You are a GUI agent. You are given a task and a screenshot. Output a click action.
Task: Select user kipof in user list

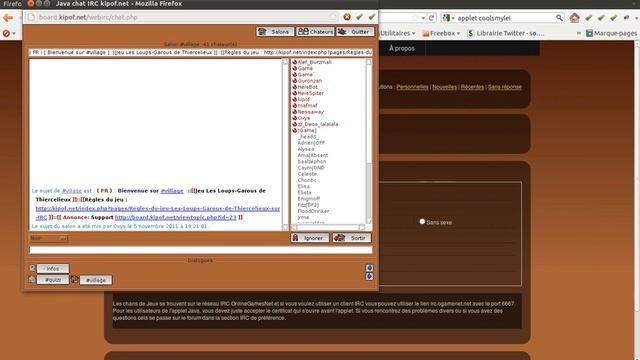[303, 99]
